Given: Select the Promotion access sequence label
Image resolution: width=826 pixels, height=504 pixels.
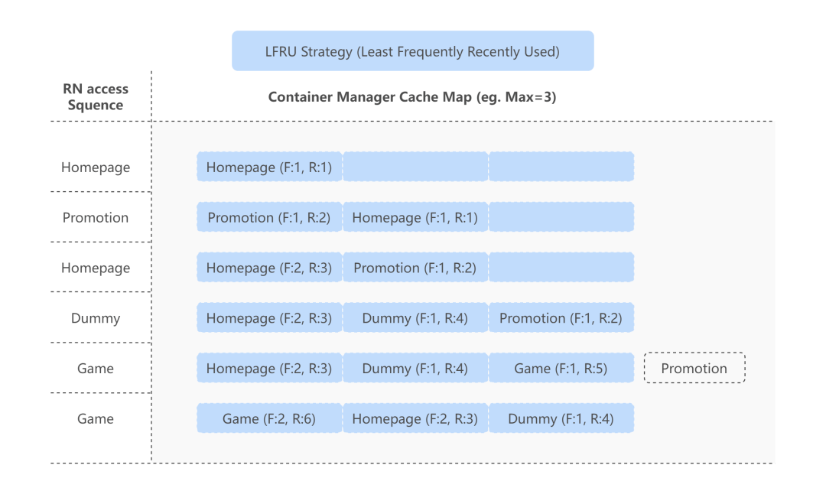Looking at the screenshot, I should tap(96, 217).
